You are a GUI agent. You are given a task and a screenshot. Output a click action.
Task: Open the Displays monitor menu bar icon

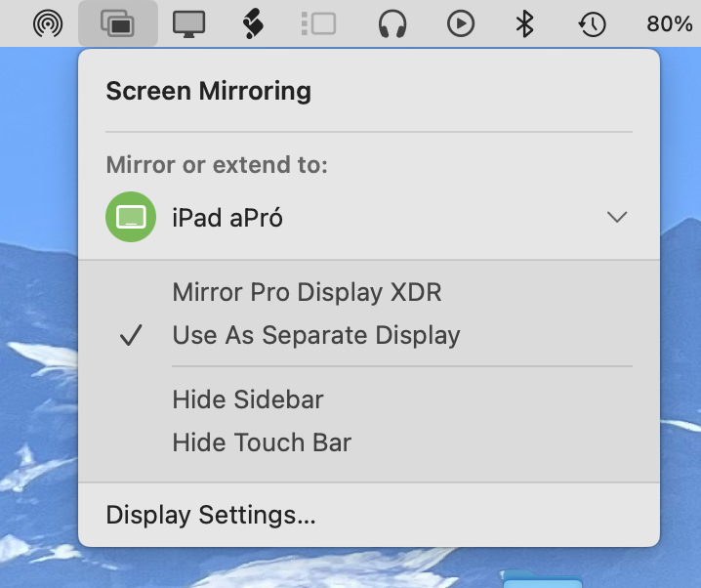tap(188, 23)
